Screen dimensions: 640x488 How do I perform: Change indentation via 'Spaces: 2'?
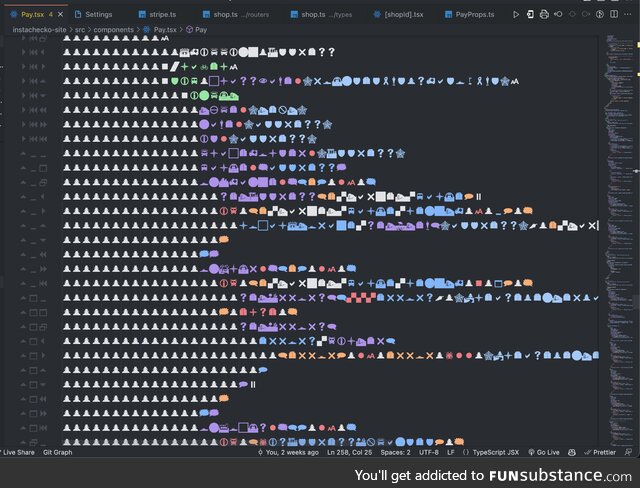tap(396, 452)
